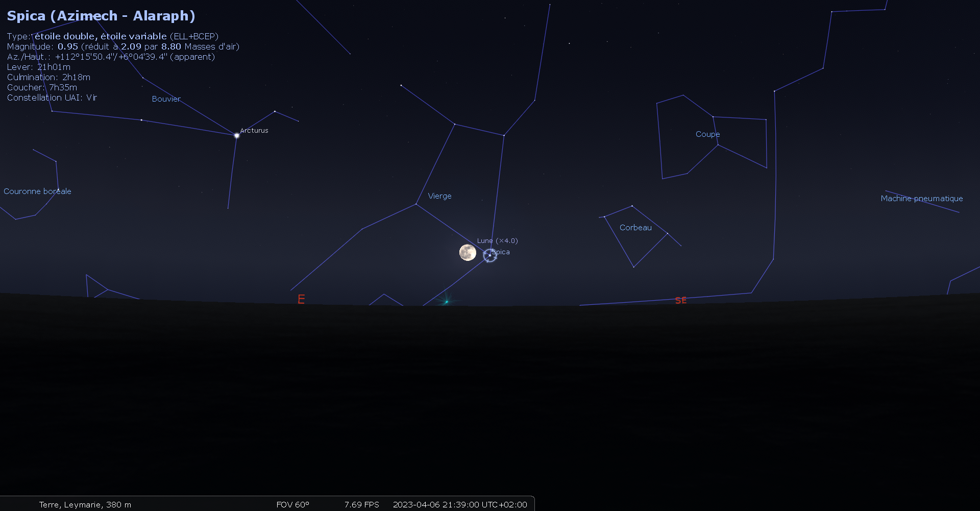980x511 pixels.
Task: Click the red E cardinal point marker
Action: [x=301, y=299]
